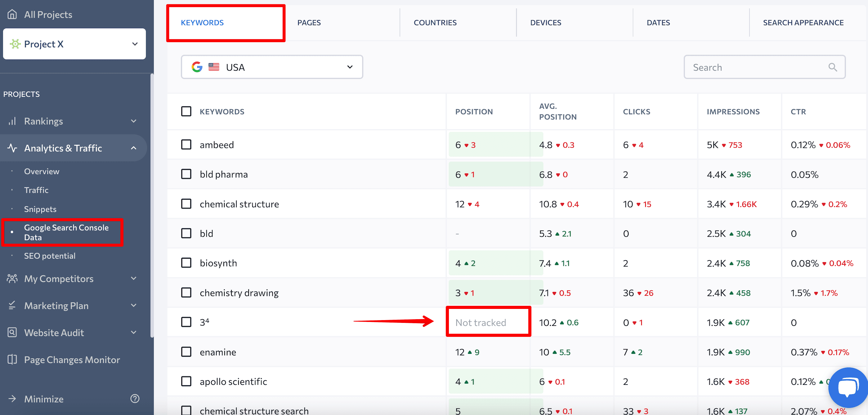The height and width of the screenshot is (415, 868).
Task: Click the Minimize arrow icon
Action: 12,399
